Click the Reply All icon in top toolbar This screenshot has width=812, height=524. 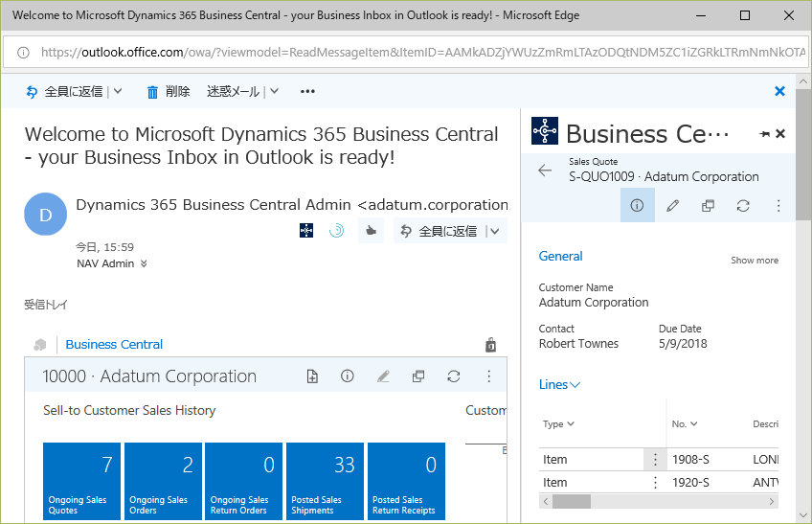(33, 92)
